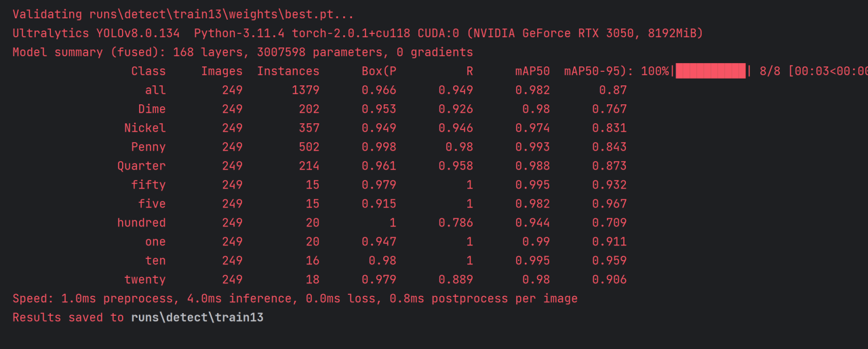Image resolution: width=868 pixels, height=349 pixels.
Task: Click the fifty class label
Action: [149, 185]
